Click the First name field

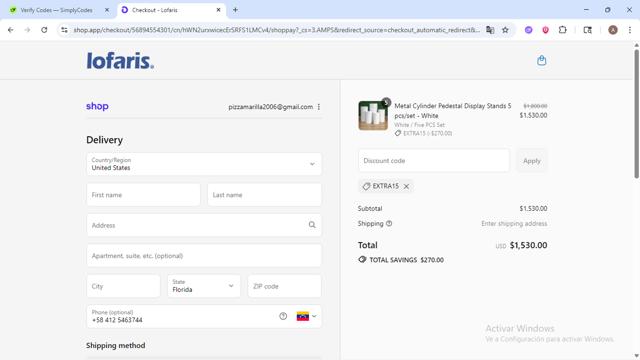[x=143, y=195]
